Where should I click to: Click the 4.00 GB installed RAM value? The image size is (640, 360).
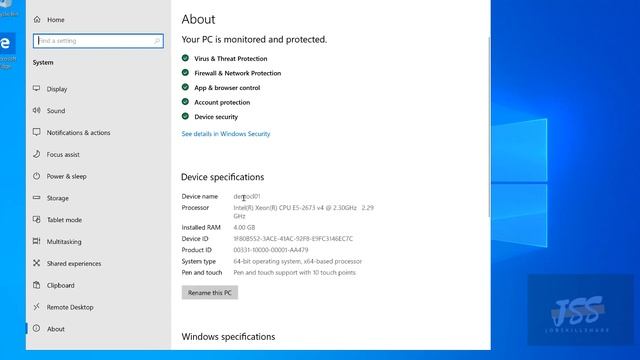(x=244, y=227)
